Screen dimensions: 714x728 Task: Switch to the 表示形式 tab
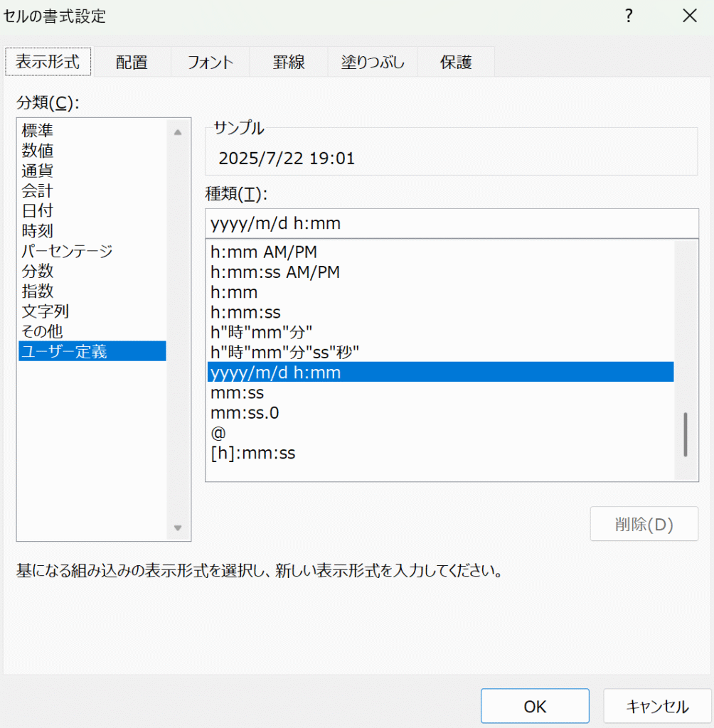coord(48,61)
